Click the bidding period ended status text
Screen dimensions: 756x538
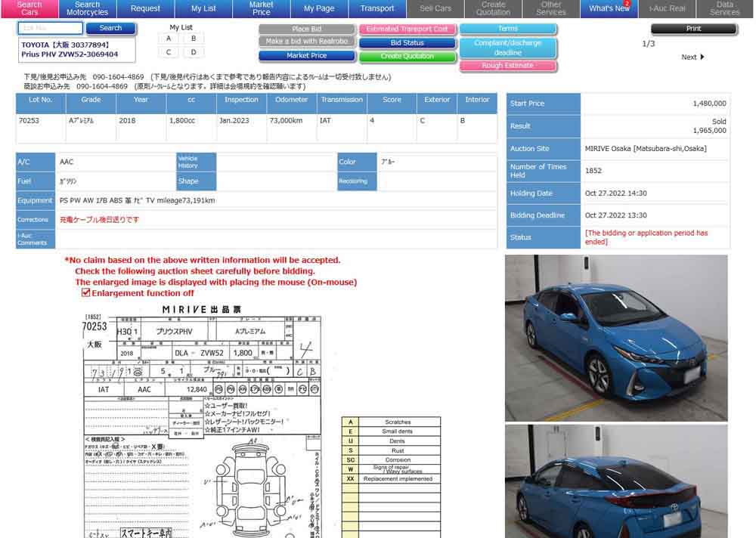point(646,237)
